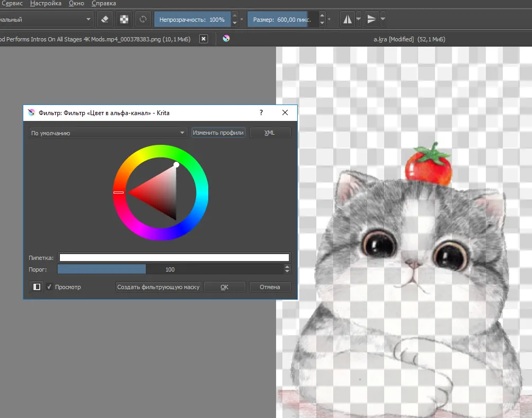Open the Справка menu

(x=104, y=3)
